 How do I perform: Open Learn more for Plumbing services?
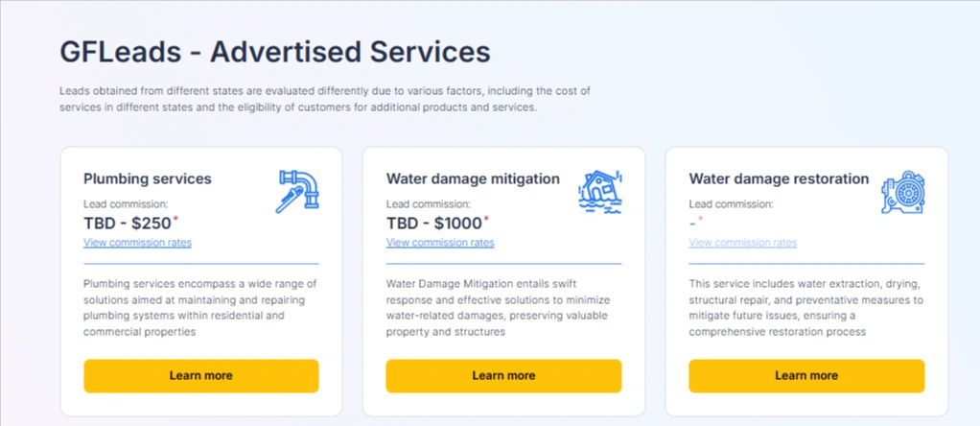tap(200, 375)
